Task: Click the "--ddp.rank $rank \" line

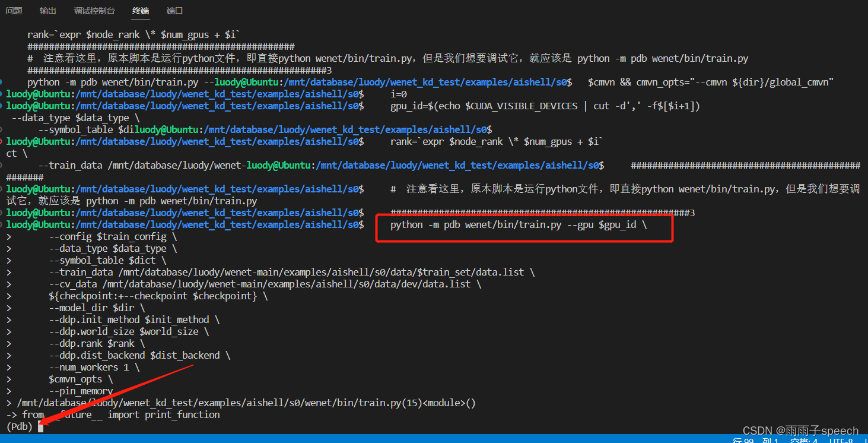Action: coord(97,343)
